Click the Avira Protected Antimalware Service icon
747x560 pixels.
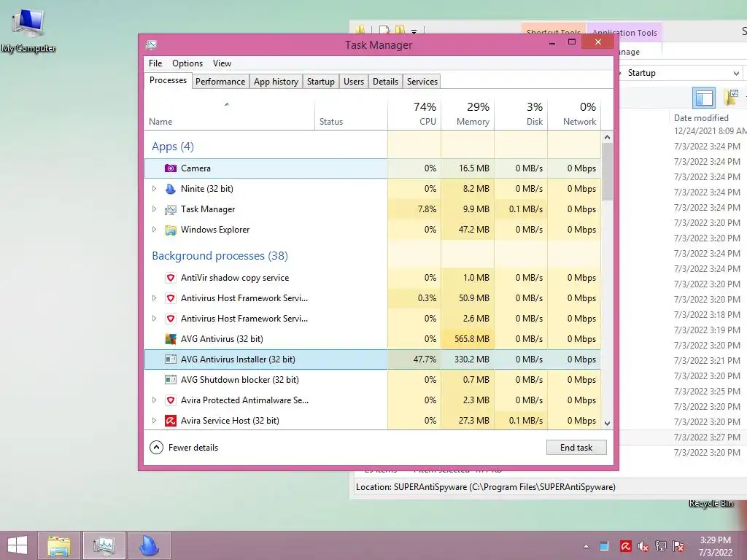click(171, 400)
